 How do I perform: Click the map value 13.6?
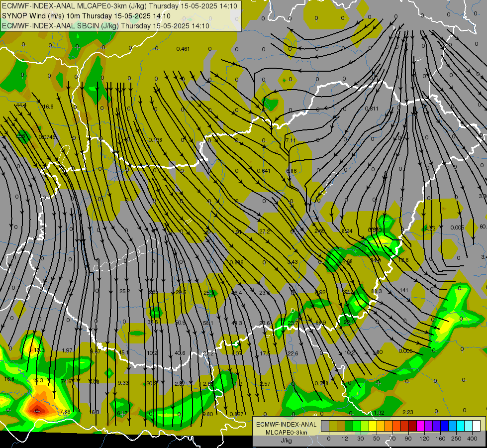click(x=403, y=260)
